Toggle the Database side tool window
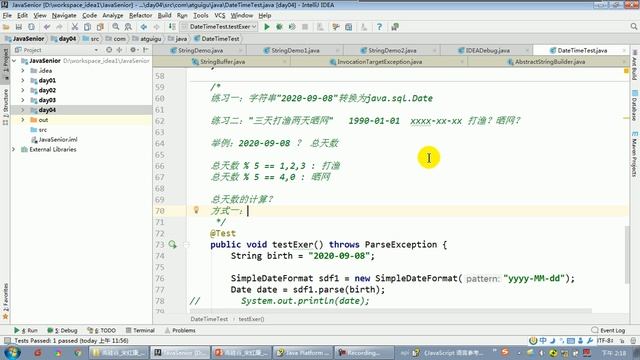The height and width of the screenshot is (360, 640). (635, 105)
